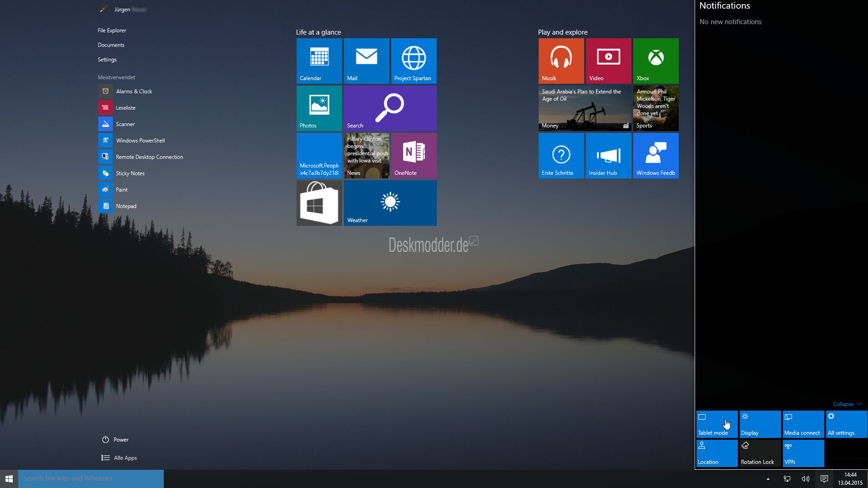Enable Location from quick actions
This screenshot has height=488, width=868.
716,453
